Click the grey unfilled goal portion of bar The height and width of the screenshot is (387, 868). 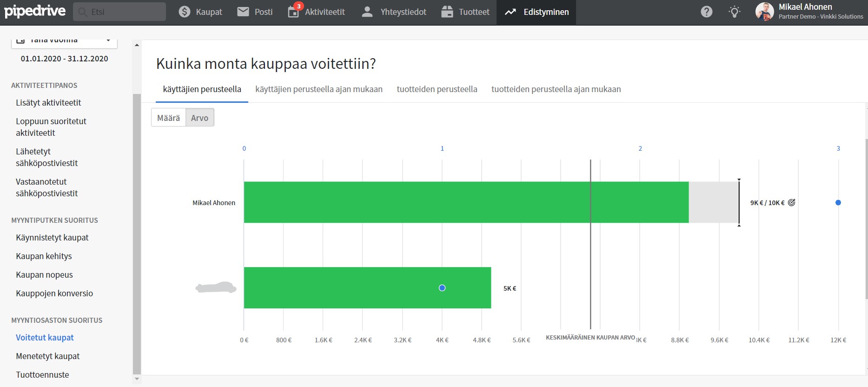(714, 202)
